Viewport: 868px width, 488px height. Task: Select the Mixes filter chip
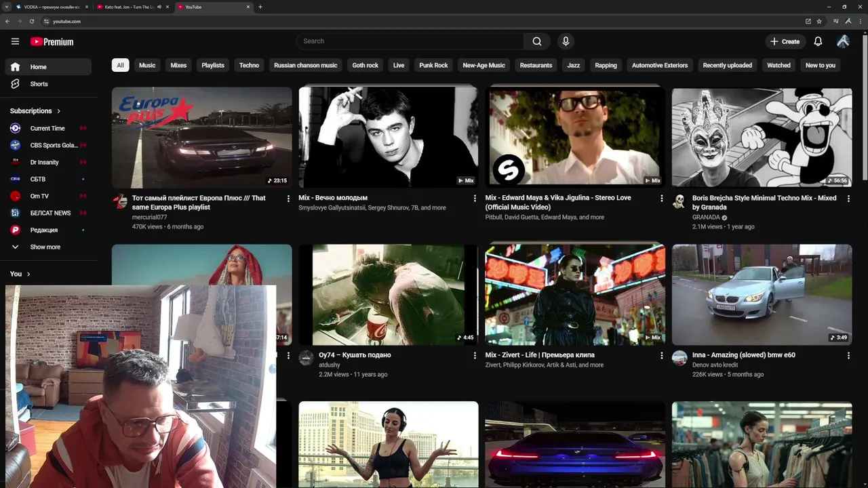[178, 65]
